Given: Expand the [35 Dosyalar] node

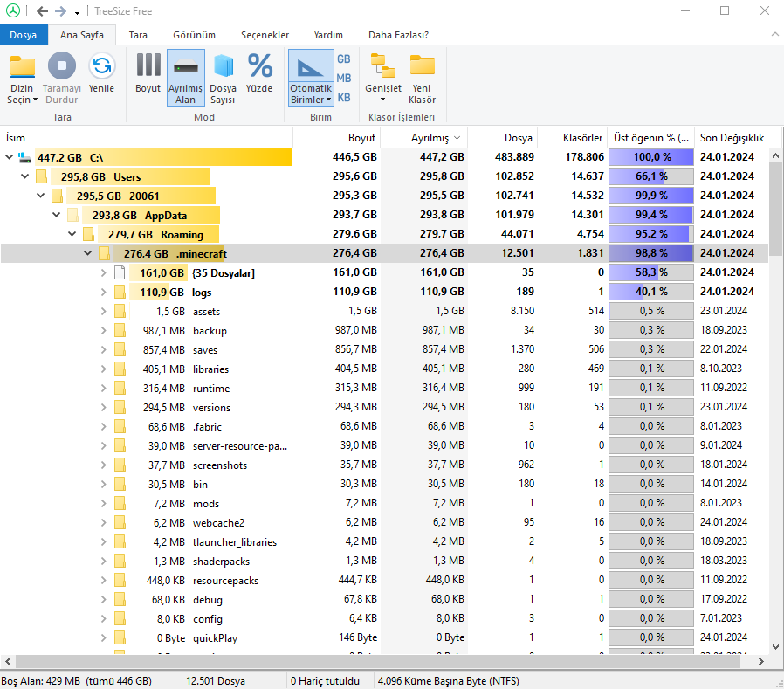Looking at the screenshot, I should 104,272.
